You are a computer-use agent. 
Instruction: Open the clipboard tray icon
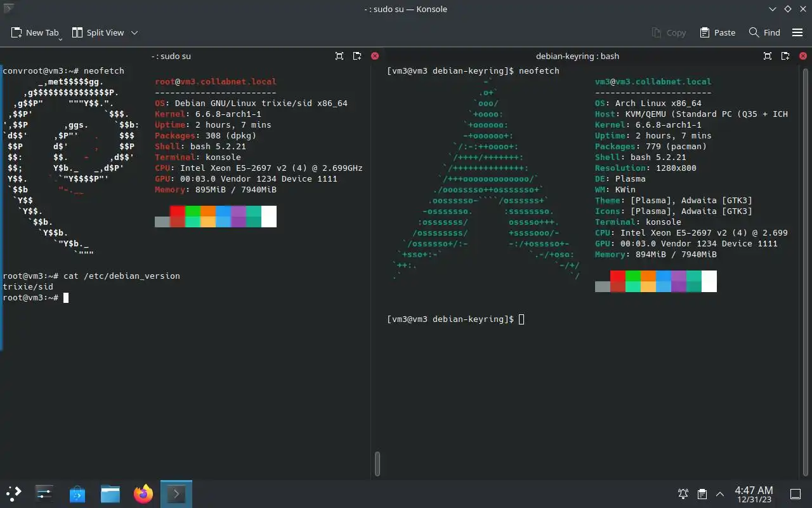(702, 494)
